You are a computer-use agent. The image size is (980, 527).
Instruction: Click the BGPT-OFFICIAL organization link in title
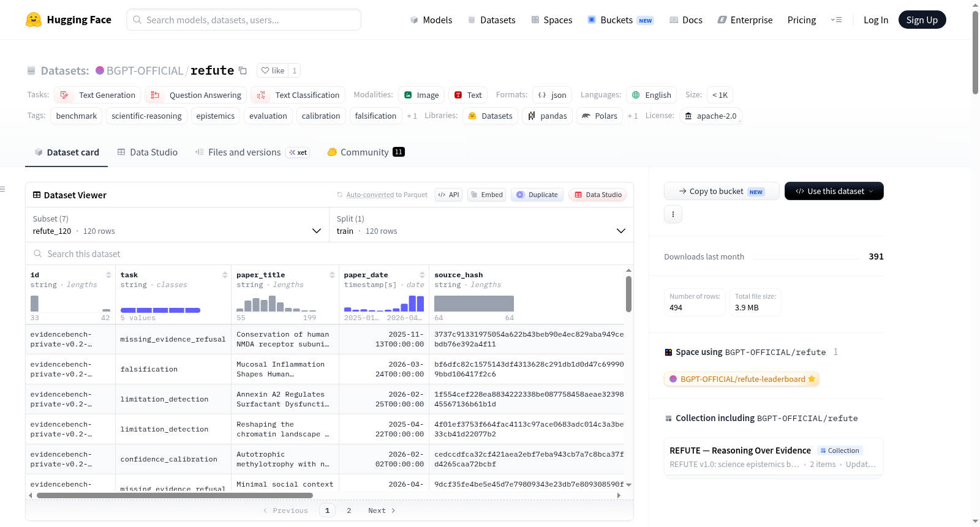tap(145, 70)
